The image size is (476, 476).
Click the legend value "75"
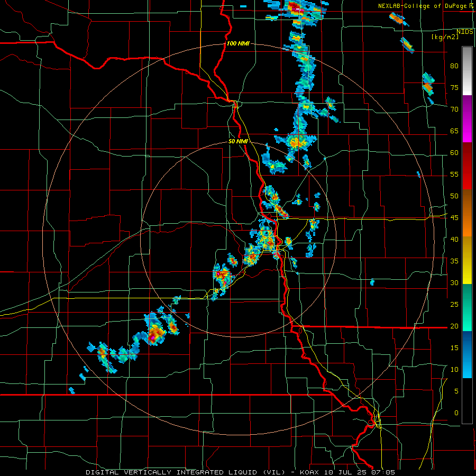[x=454, y=88]
